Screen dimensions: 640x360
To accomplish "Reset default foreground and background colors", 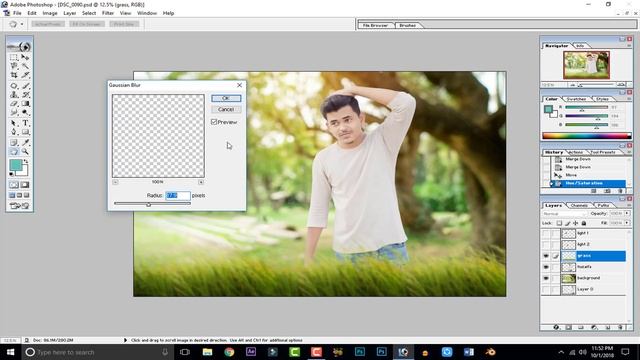I will [x=11, y=174].
